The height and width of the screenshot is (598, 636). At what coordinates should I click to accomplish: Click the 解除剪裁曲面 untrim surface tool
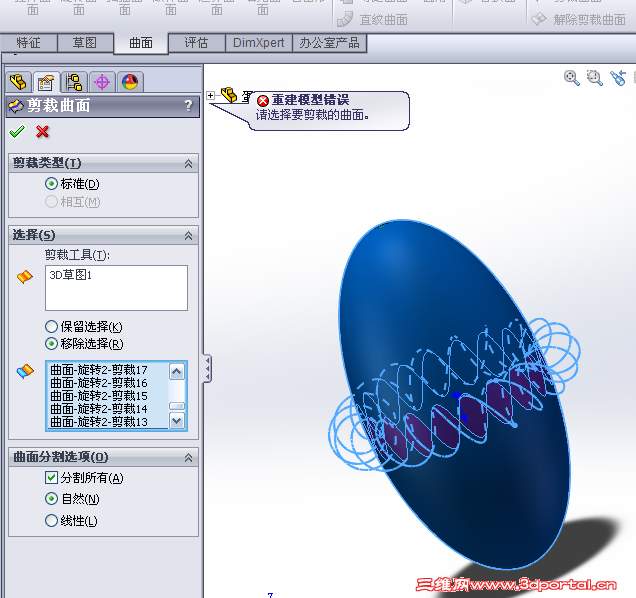point(578,19)
